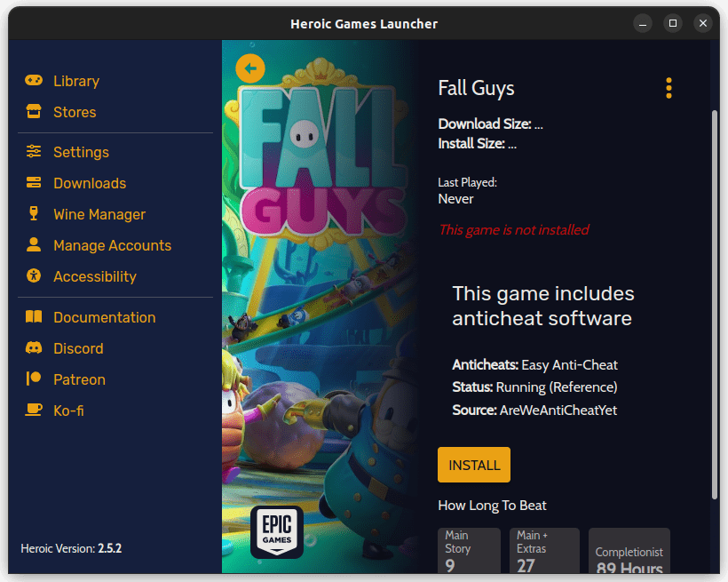The image size is (728, 582).
Task: Click the Patreon logo icon
Action: point(34,379)
